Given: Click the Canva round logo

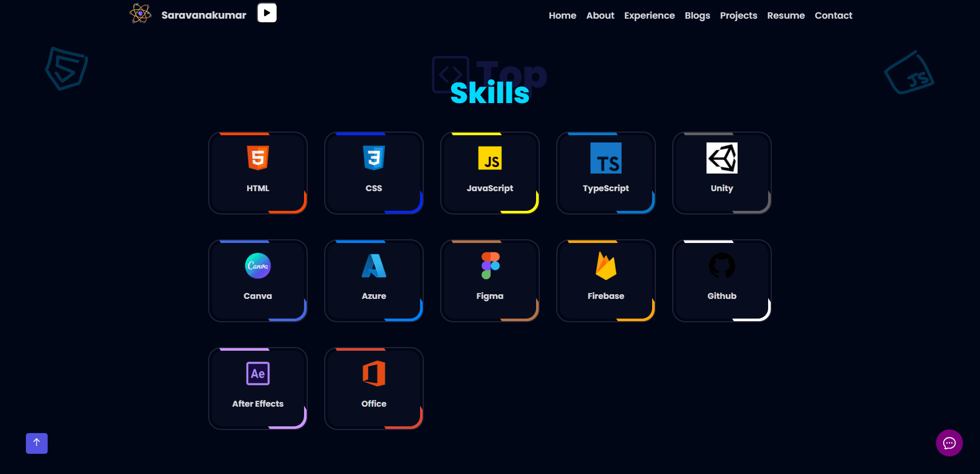Looking at the screenshot, I should point(258,266).
